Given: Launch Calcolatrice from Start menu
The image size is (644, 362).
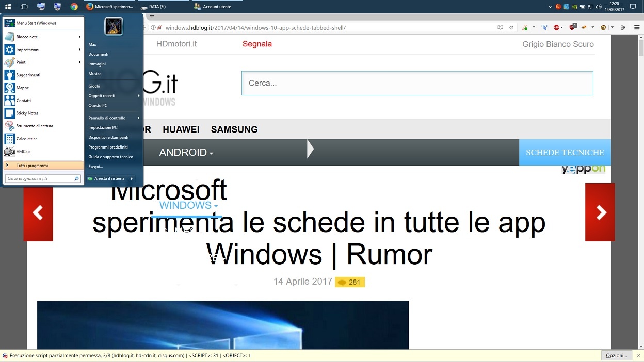Looking at the screenshot, I should [x=43, y=139].
